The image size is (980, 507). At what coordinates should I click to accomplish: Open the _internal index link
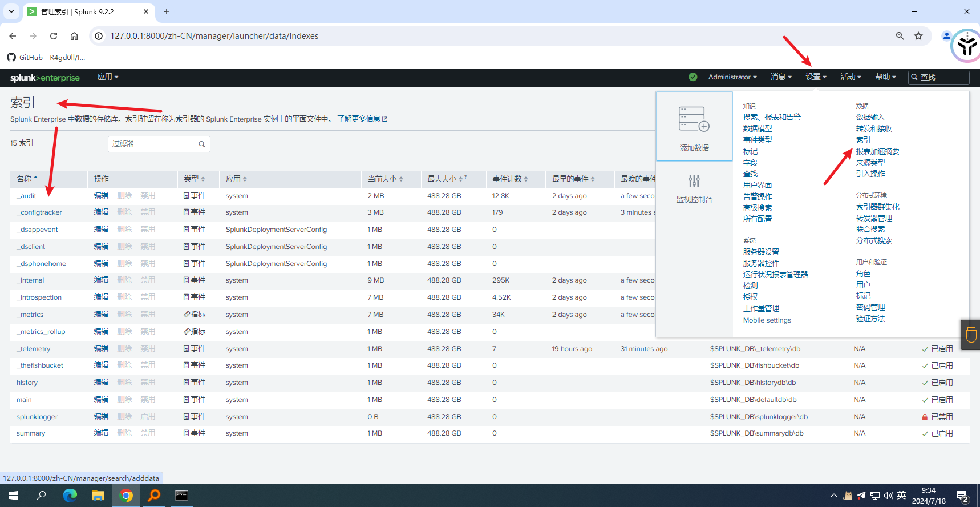[30, 280]
